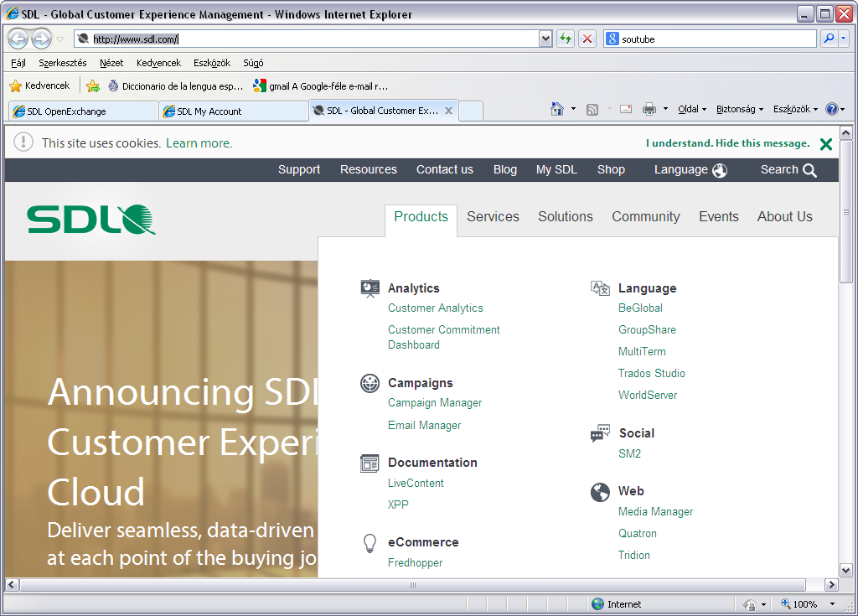Click the search magnifier button beside soutube
The width and height of the screenshot is (858, 616).
pyautogui.click(x=829, y=39)
